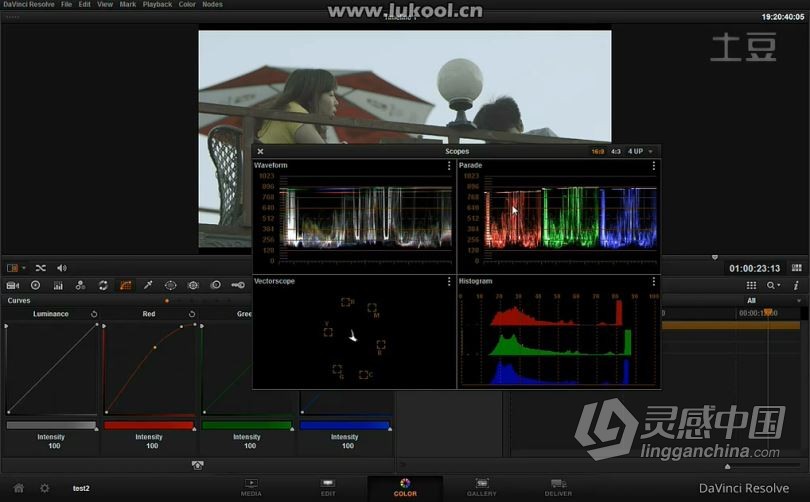Open the DaVinci Resolve menu

click(x=29, y=4)
